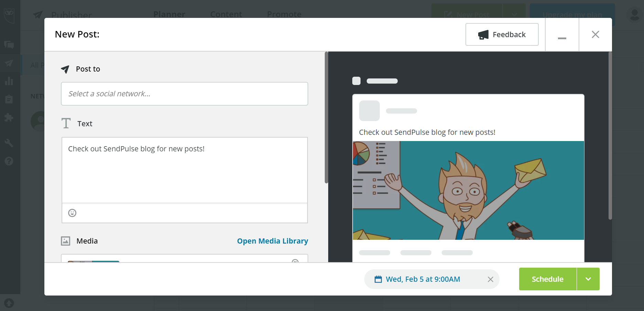The image size is (644, 311).
Task: Open the Streams icon in sidebar
Action: pyautogui.click(x=9, y=45)
